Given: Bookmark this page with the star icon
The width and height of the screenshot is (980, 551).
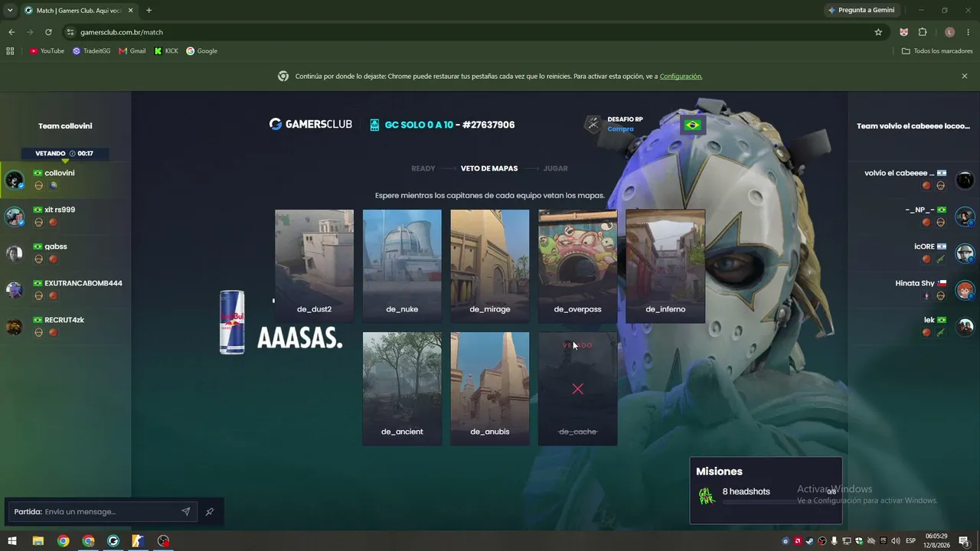Looking at the screenshot, I should point(878,32).
